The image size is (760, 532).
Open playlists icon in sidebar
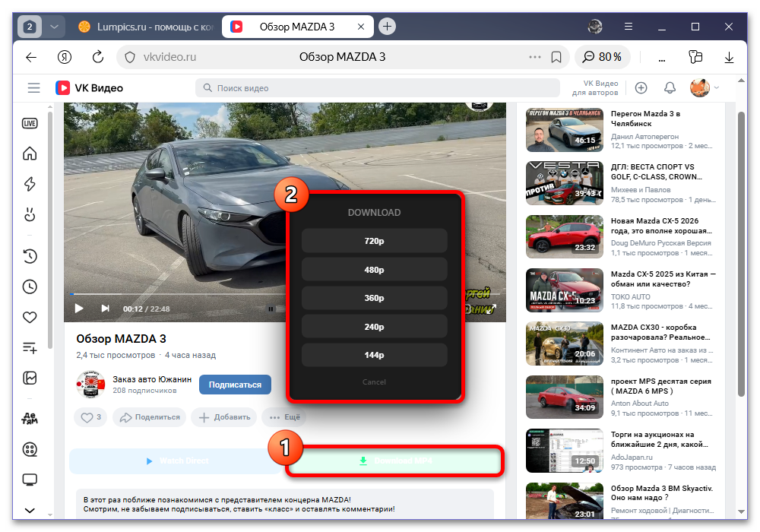click(x=30, y=347)
